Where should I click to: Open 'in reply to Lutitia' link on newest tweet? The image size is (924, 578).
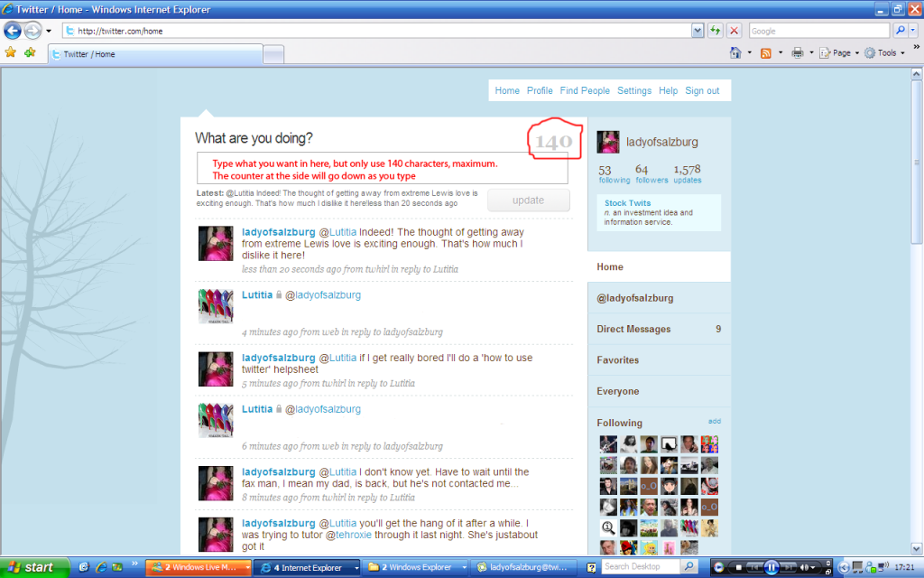(x=425, y=269)
